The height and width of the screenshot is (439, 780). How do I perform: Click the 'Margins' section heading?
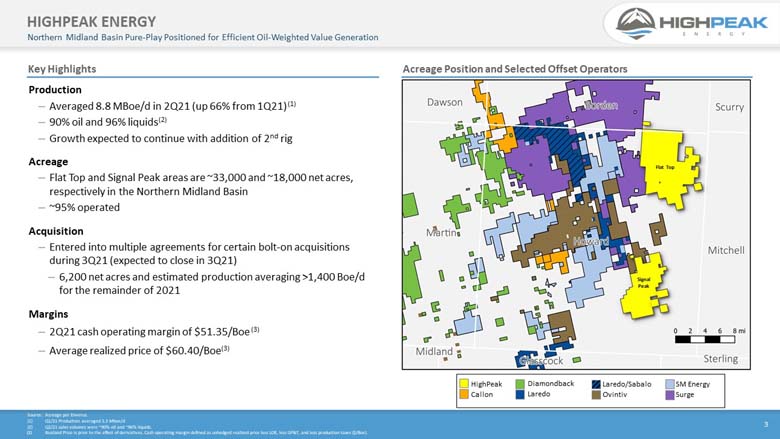point(48,314)
